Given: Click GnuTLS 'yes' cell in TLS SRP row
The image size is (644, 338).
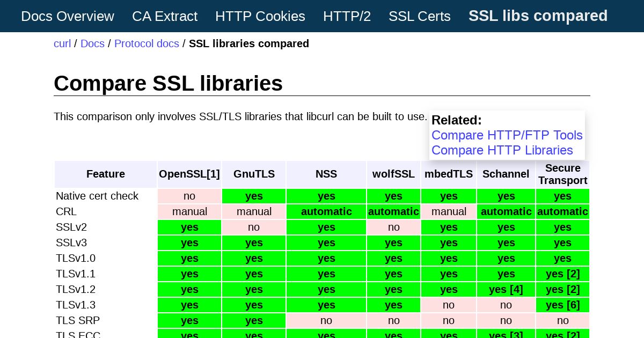Looking at the screenshot, I should tap(254, 320).
